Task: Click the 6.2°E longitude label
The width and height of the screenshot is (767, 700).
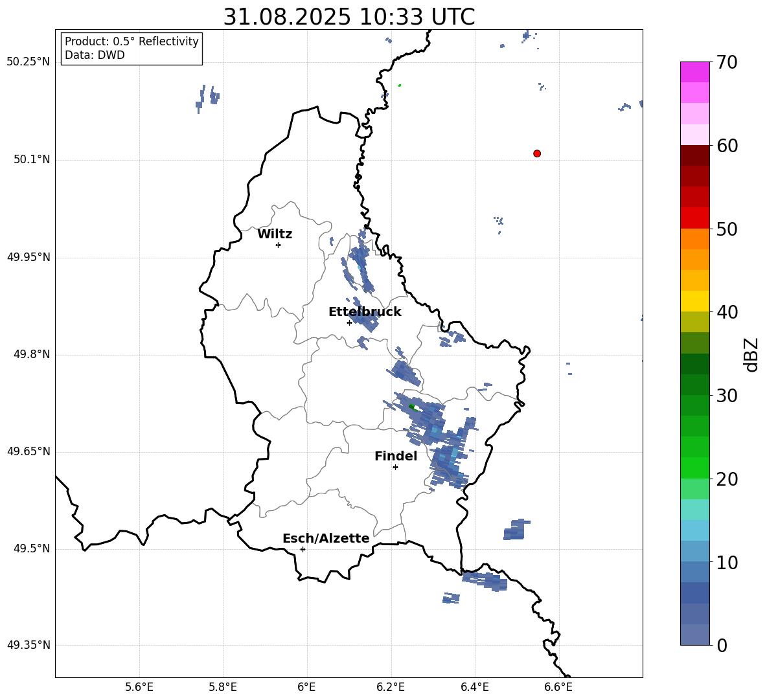Action: coord(391,687)
